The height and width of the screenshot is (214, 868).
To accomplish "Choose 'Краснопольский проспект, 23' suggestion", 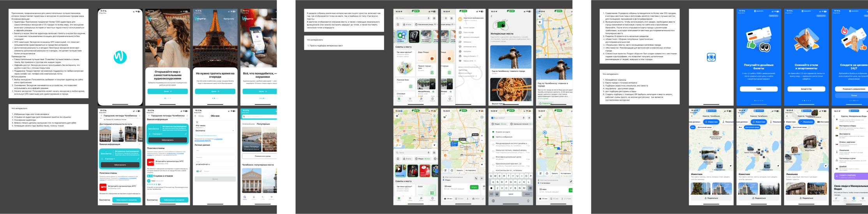I will coord(511,164).
